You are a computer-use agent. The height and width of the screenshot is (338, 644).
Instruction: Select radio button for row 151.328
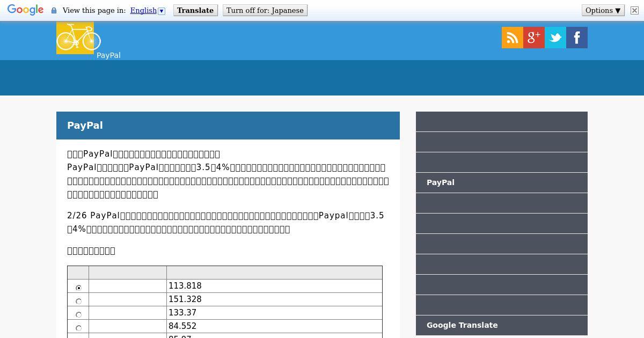click(79, 301)
